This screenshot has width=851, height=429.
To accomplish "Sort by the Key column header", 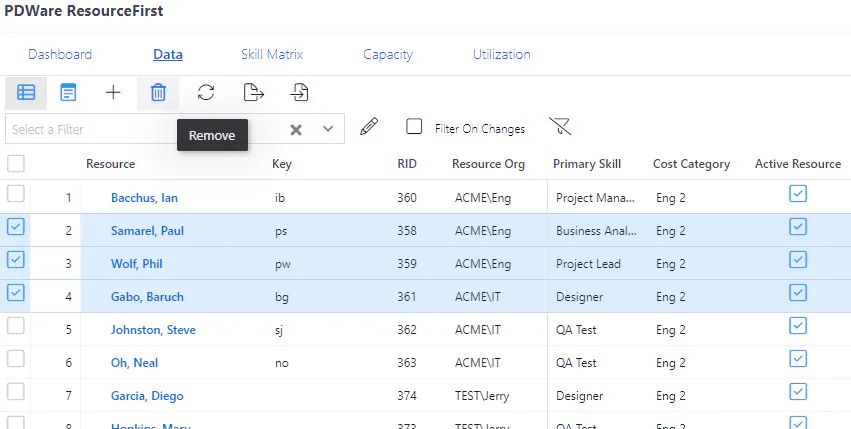I will point(282,164).
